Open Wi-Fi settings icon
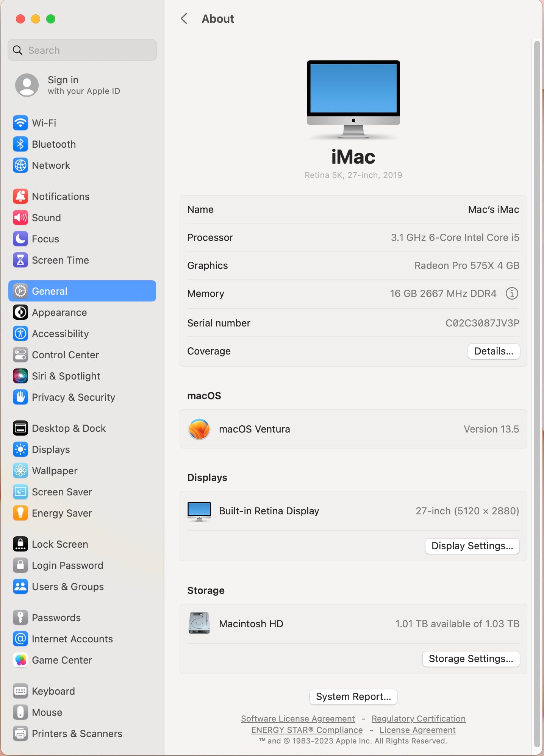Screen dimensions: 544x756 (x=20, y=123)
